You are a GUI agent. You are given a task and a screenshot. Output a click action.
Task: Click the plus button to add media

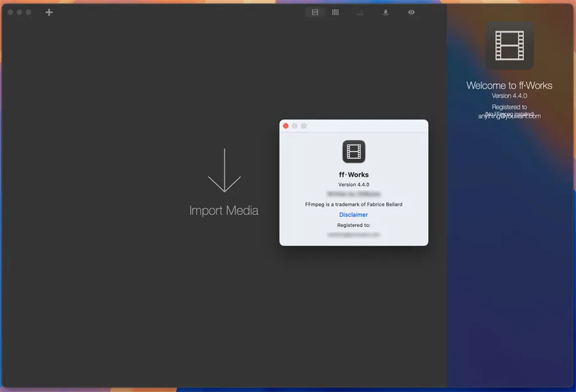pos(49,12)
